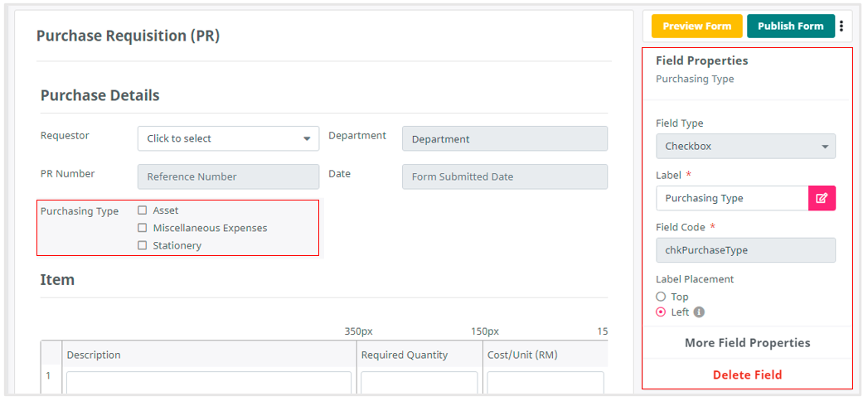Image resolution: width=868 pixels, height=401 pixels.
Task: Click the Department field
Action: (505, 139)
